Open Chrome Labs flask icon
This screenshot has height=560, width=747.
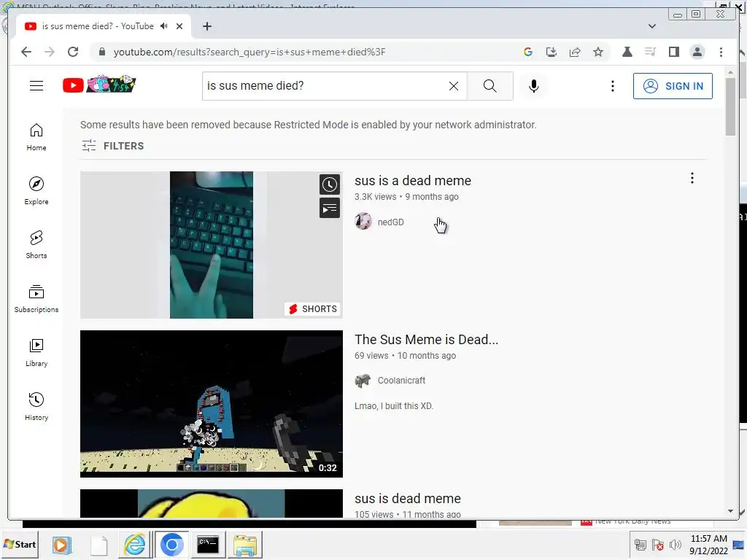(x=627, y=52)
